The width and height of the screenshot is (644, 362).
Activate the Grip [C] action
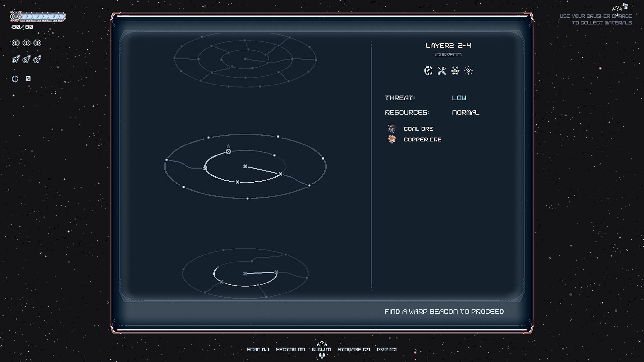(x=386, y=350)
